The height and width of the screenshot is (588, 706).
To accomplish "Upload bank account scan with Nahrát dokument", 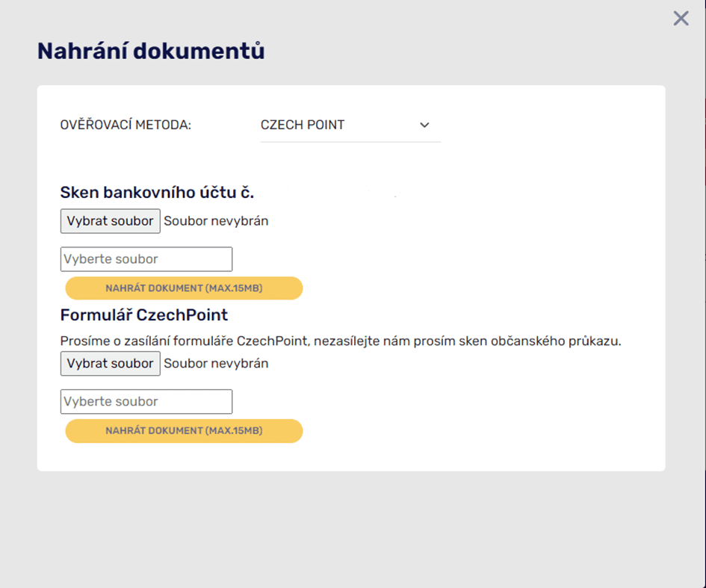I will click(x=184, y=288).
